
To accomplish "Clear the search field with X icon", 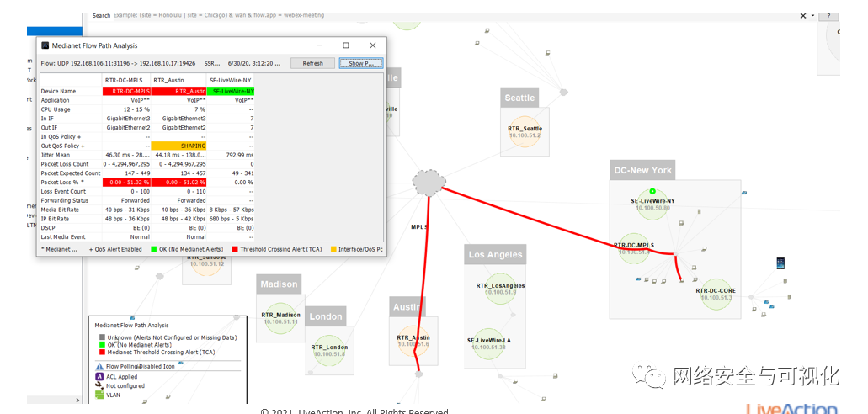I will (803, 15).
